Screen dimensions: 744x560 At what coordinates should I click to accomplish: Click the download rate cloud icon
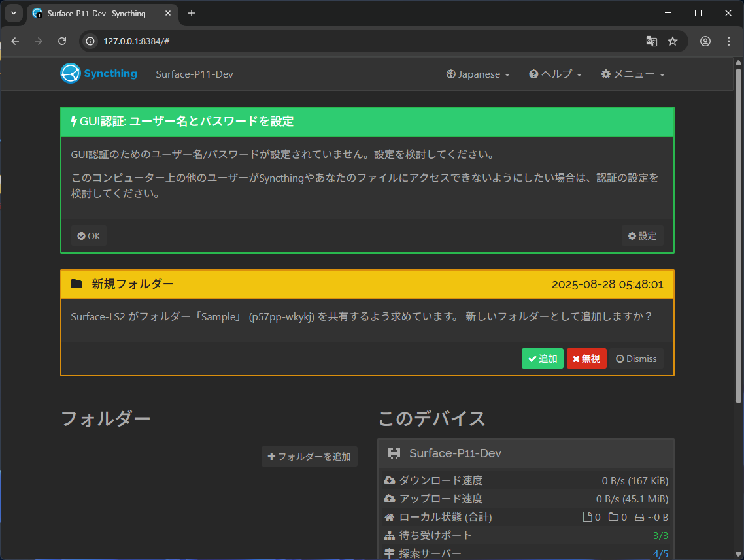(x=389, y=480)
